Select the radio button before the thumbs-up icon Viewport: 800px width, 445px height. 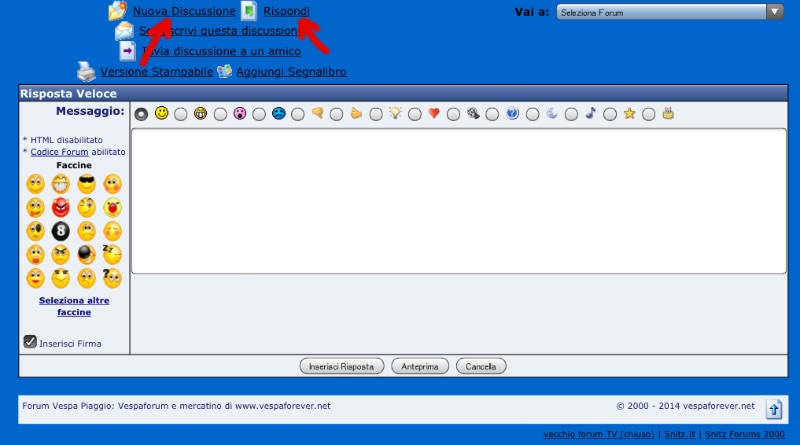tap(336, 114)
